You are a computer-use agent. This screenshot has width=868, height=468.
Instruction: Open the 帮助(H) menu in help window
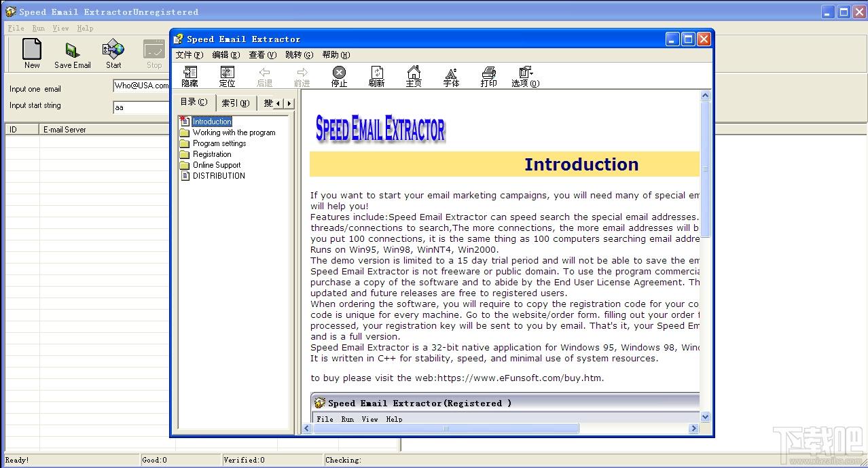pos(336,55)
